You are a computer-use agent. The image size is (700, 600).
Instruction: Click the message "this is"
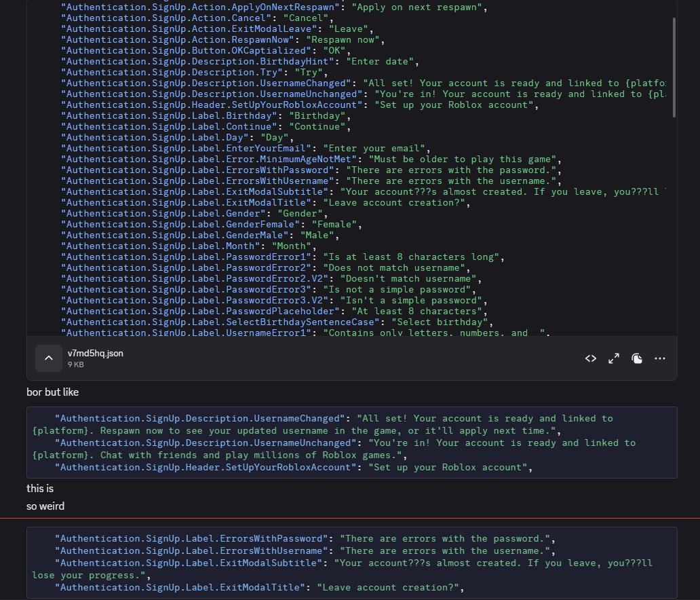coord(40,488)
